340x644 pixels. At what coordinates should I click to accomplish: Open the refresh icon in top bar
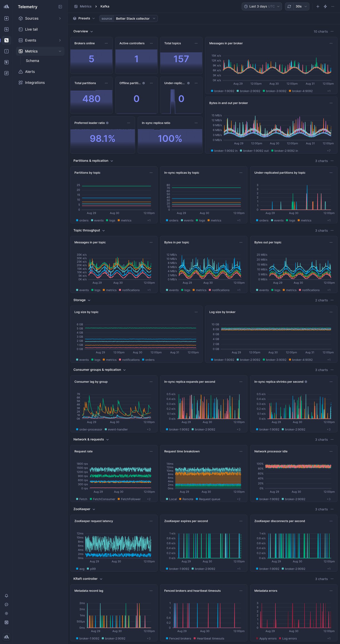289,6
